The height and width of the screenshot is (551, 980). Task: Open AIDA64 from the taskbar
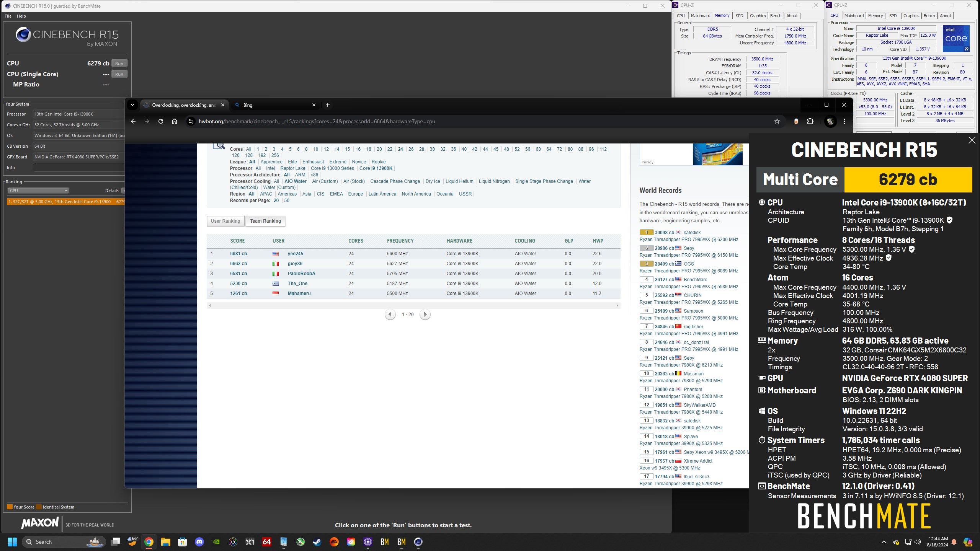click(x=267, y=542)
